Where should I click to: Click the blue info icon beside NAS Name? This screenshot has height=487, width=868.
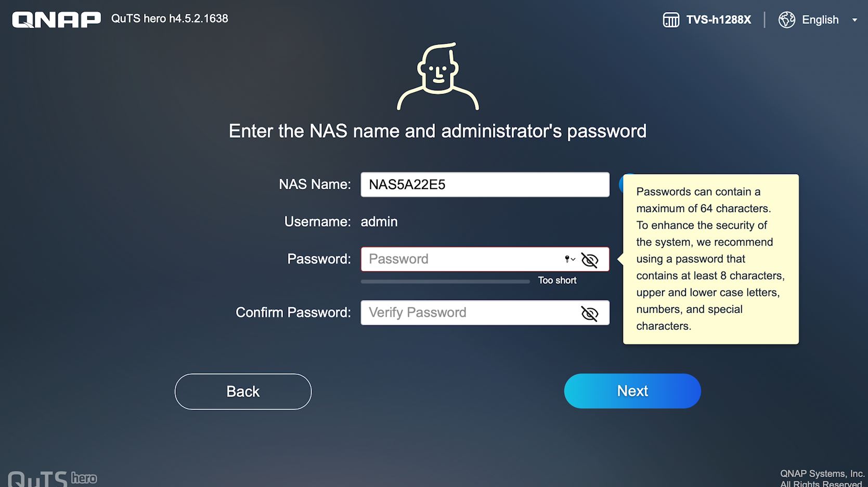click(x=622, y=183)
